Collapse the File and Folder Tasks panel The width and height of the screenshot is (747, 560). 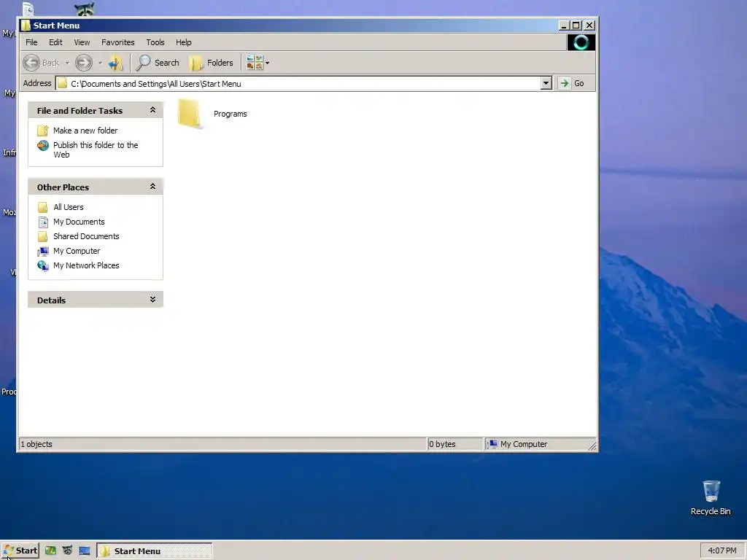(x=153, y=110)
